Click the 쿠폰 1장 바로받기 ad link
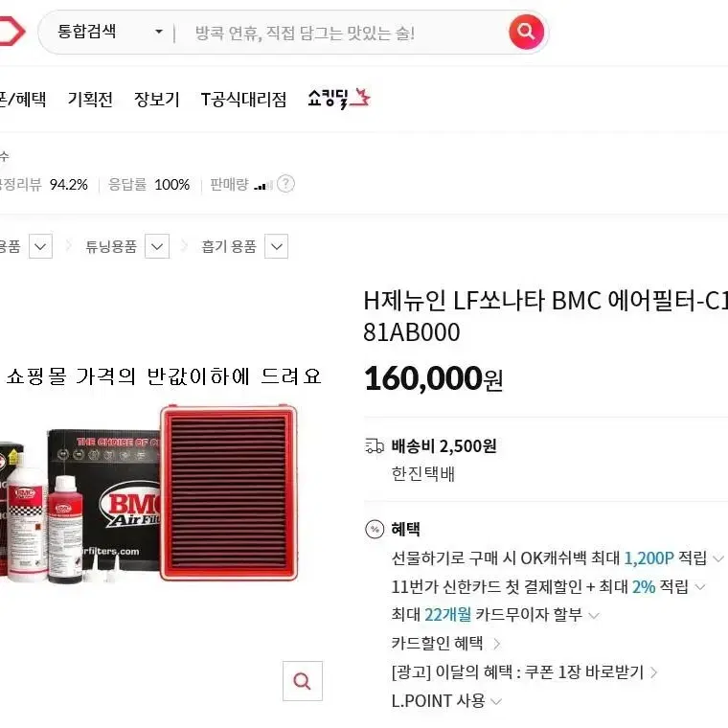 pos(525,672)
